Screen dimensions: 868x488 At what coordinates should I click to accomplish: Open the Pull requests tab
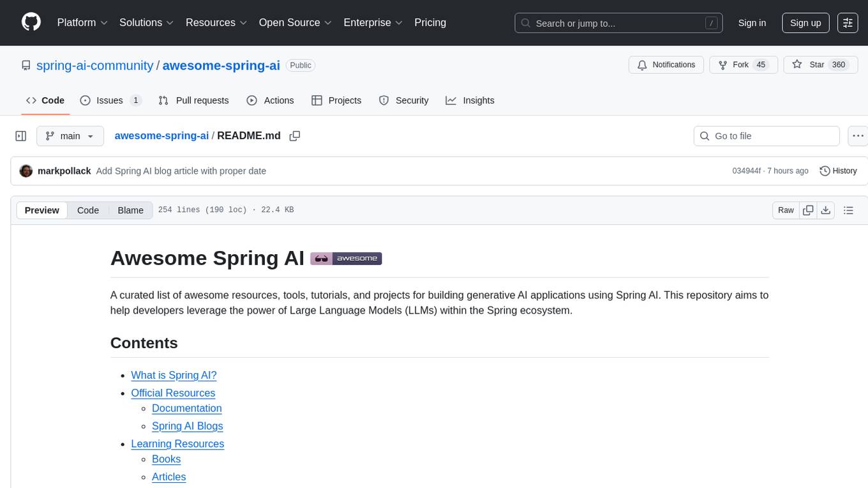[193, 100]
